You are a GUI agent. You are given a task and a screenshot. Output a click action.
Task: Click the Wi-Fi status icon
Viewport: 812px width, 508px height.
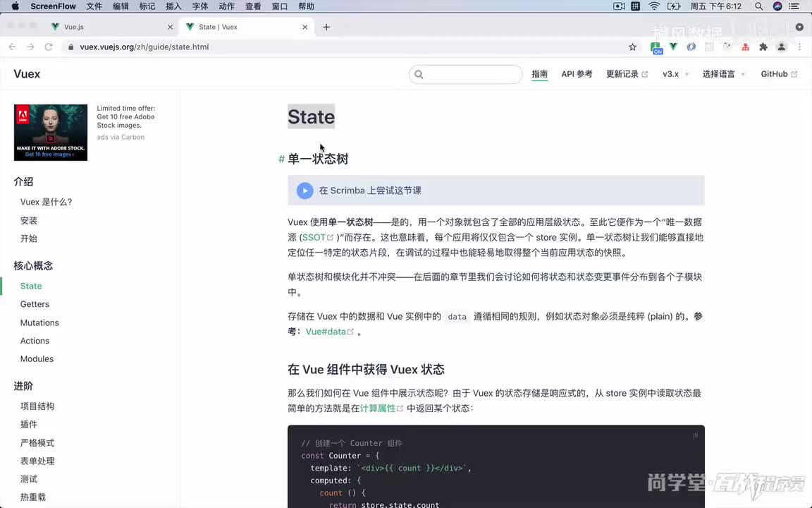click(654, 6)
